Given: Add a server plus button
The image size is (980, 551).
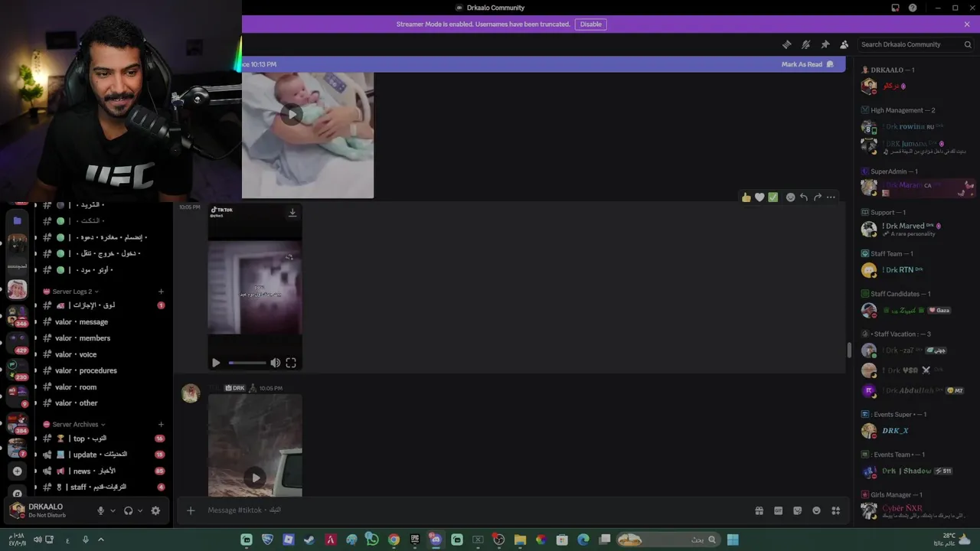Looking at the screenshot, I should pos(17,471).
